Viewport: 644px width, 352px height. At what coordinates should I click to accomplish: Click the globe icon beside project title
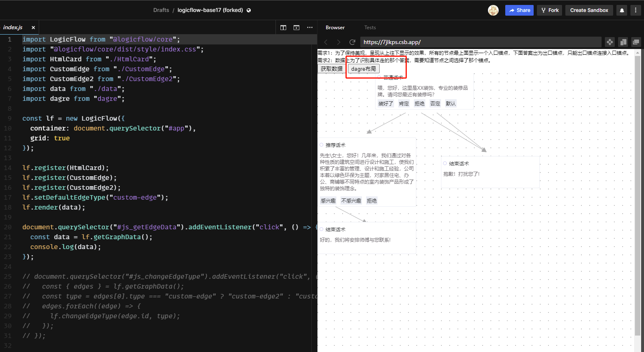(x=248, y=10)
